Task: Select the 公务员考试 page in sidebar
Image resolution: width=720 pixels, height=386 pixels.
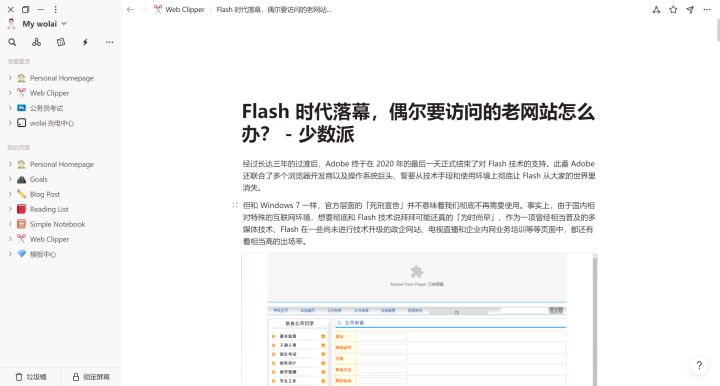Action: click(46, 108)
